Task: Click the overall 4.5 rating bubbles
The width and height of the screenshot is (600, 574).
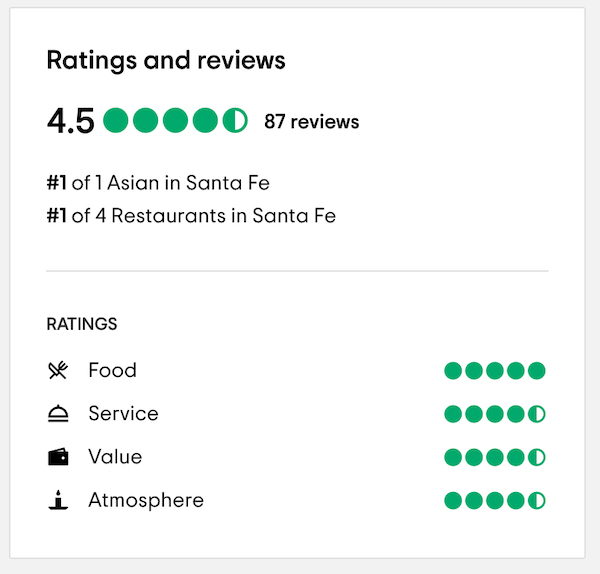Action: (175, 121)
